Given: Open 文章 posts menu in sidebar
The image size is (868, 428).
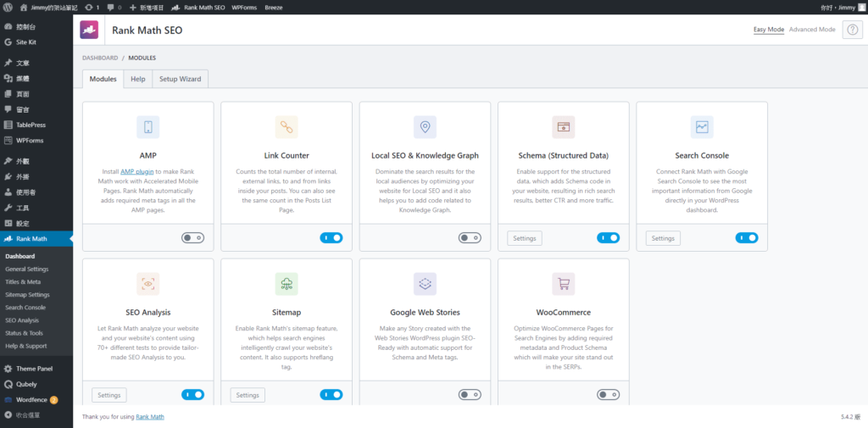Looking at the screenshot, I should point(36,63).
